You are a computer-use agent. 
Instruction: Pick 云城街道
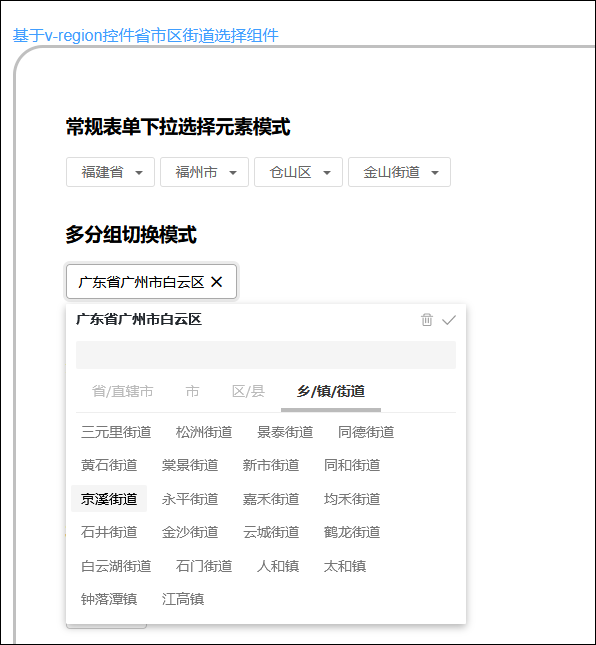pos(271,532)
